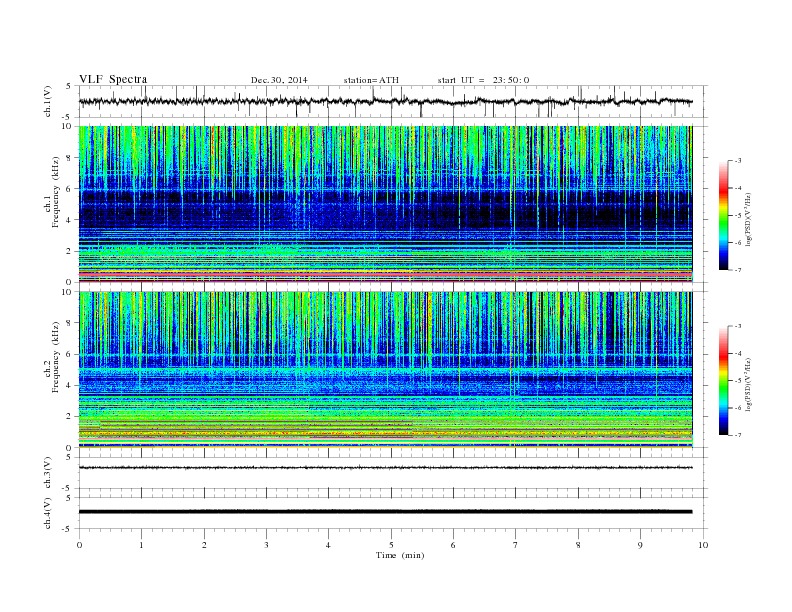
Task: Click the ch.2 spectrogram panel
Action: [x=385, y=370]
